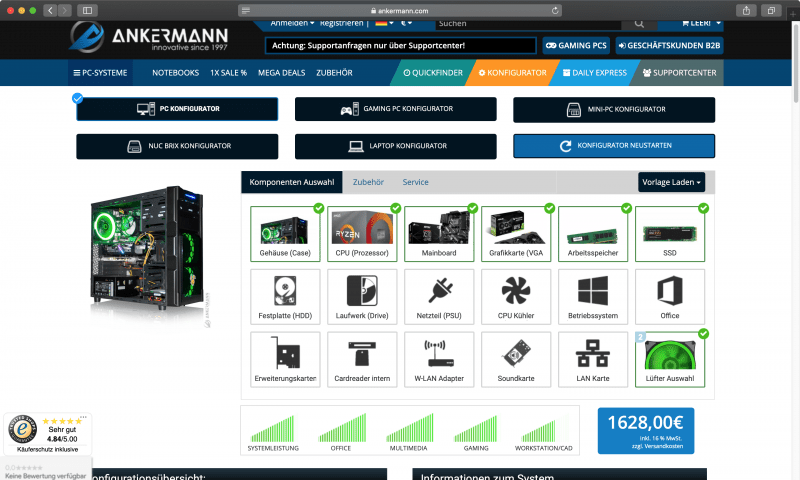Click the Safari address bar
Viewport: 800px width, 480px height.
(400, 10)
